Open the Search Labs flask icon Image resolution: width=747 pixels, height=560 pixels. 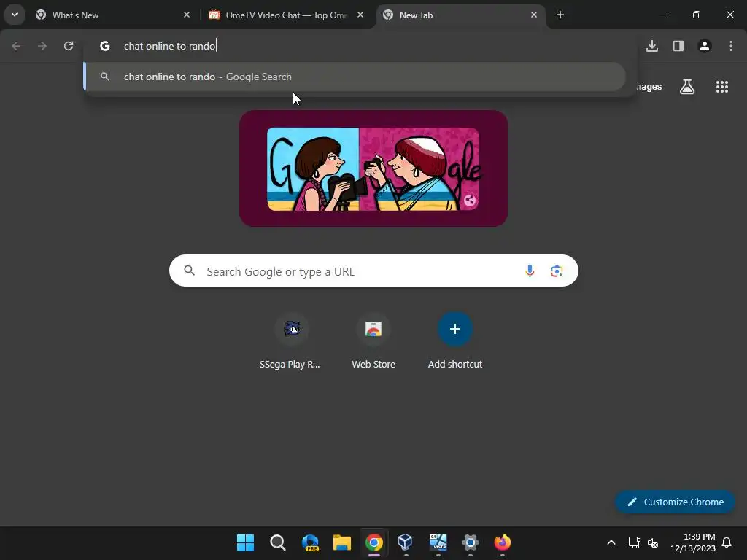click(687, 87)
